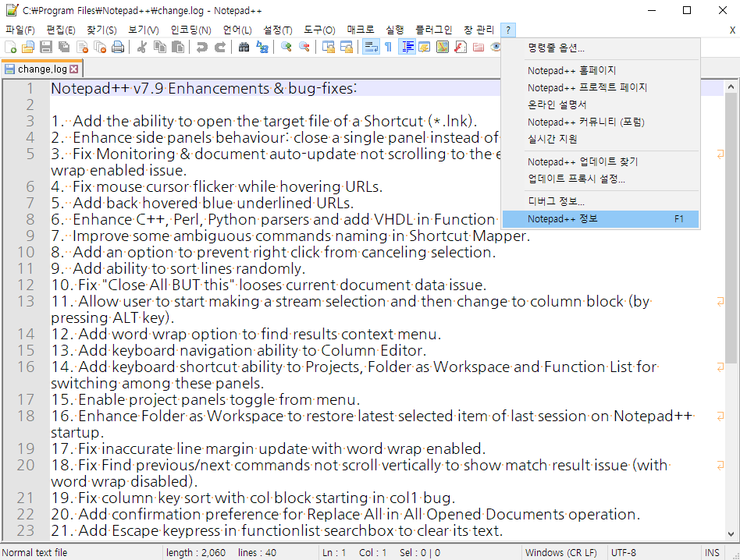Undo the last action via the toolbar
The height and width of the screenshot is (560, 740).
click(202, 47)
